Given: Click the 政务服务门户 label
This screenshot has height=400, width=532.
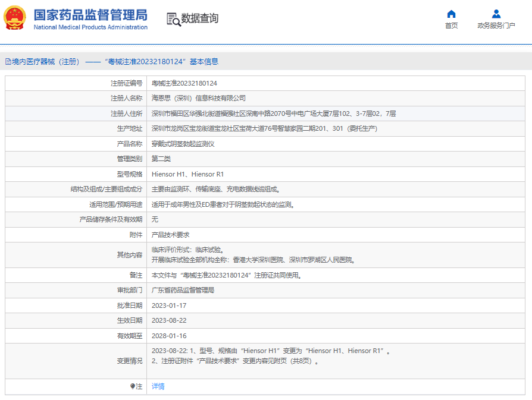Looking at the screenshot, I should point(496,26).
